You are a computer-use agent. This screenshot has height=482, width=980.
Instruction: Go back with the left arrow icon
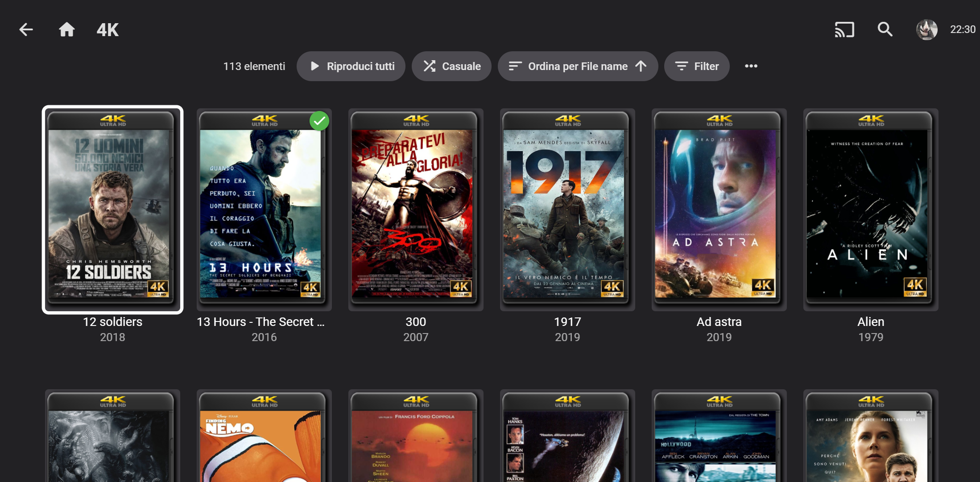pos(26,30)
